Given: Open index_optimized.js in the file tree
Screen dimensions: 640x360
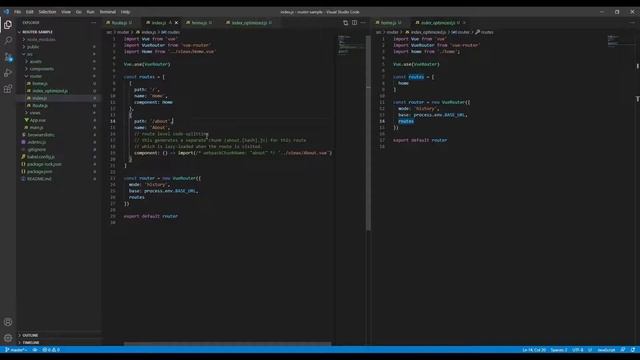Looking at the screenshot, I should click(50, 91).
